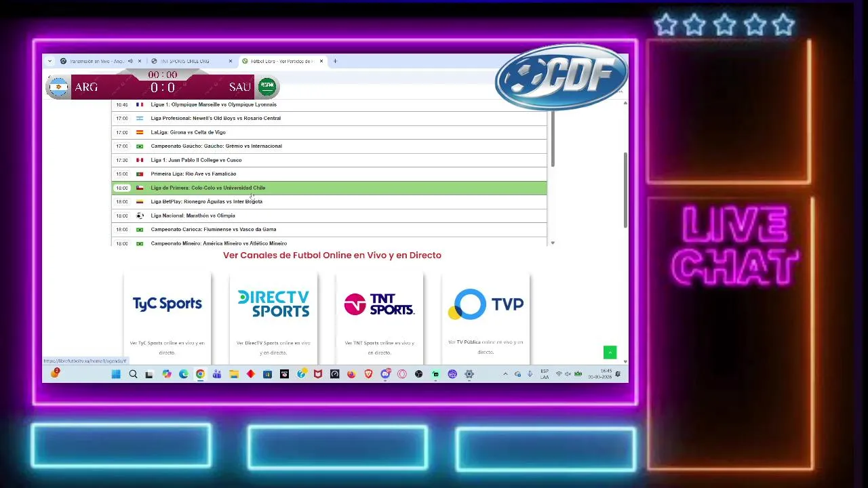The width and height of the screenshot is (868, 488).
Task: Click the microphone tray icon
Action: pos(530,374)
